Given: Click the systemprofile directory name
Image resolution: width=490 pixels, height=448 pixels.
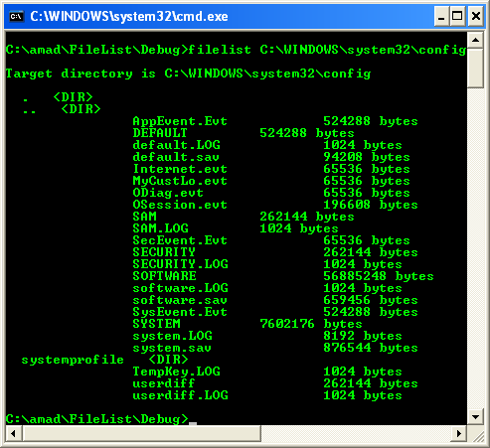Looking at the screenshot, I should tap(73, 360).
